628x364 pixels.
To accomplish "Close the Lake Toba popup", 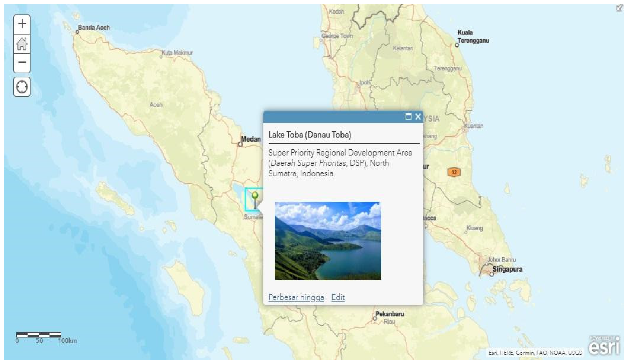I will click(x=418, y=116).
